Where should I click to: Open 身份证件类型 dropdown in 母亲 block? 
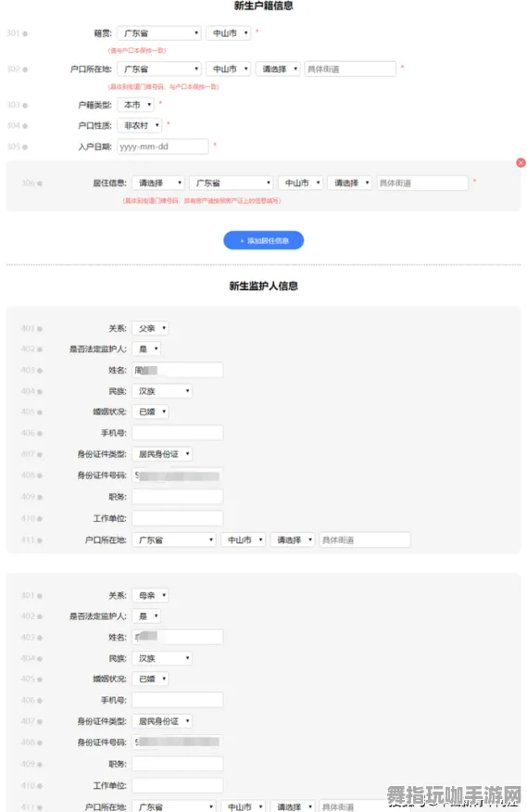162,721
